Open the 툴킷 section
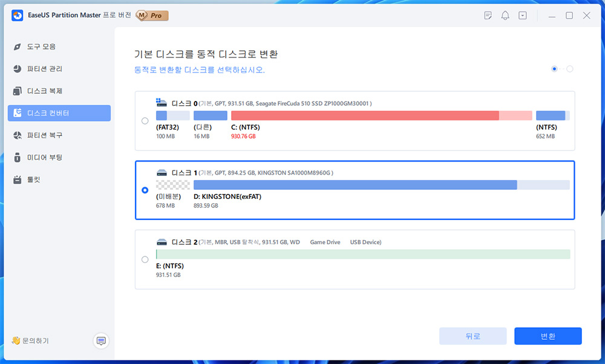The width and height of the screenshot is (605, 364). [x=33, y=180]
